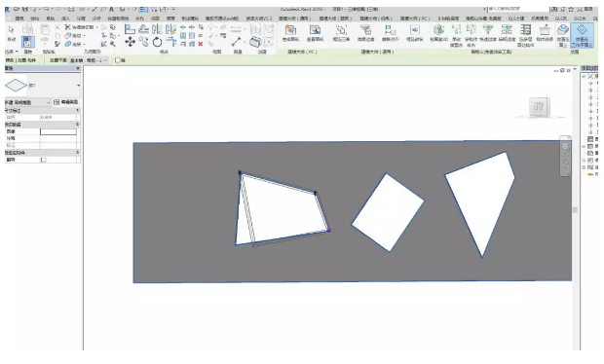Select the Move tool with four arrows
Image resolution: width=604 pixels, height=364 pixels.
pos(131,42)
